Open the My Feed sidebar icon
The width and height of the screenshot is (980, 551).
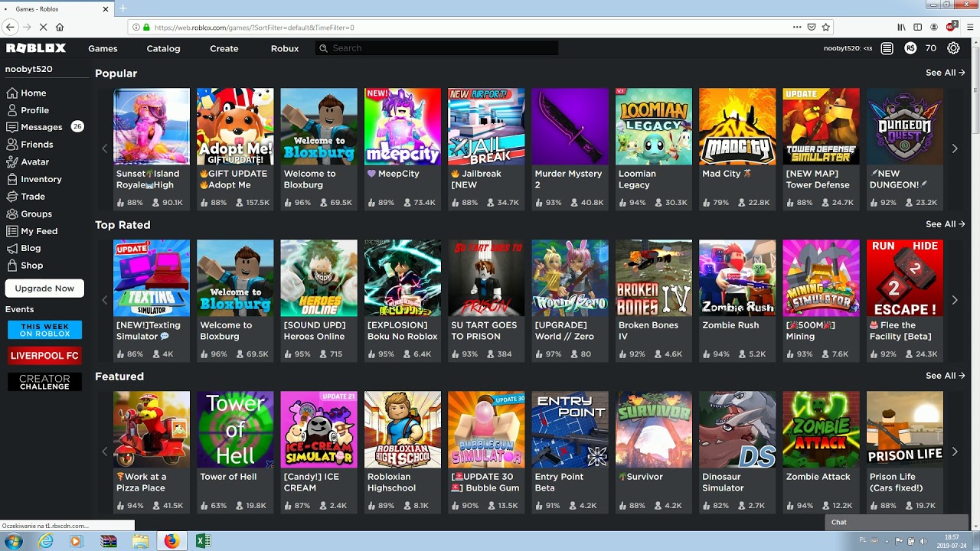12,230
